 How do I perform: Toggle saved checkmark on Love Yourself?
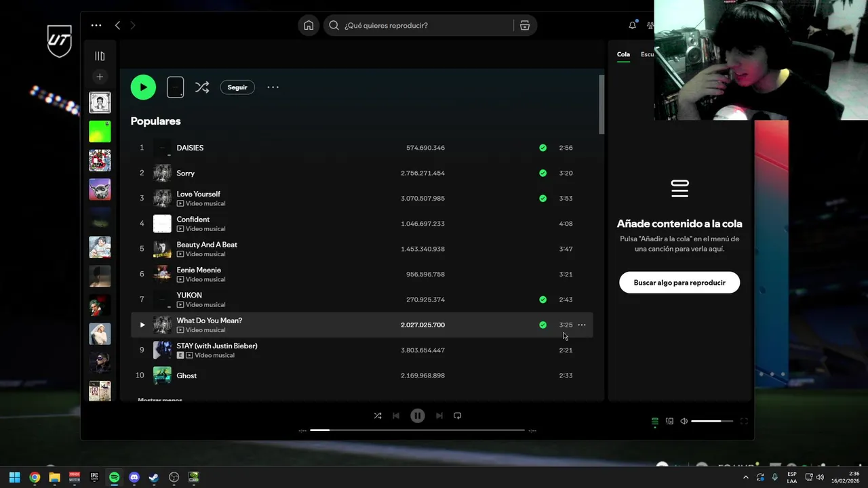click(542, 198)
